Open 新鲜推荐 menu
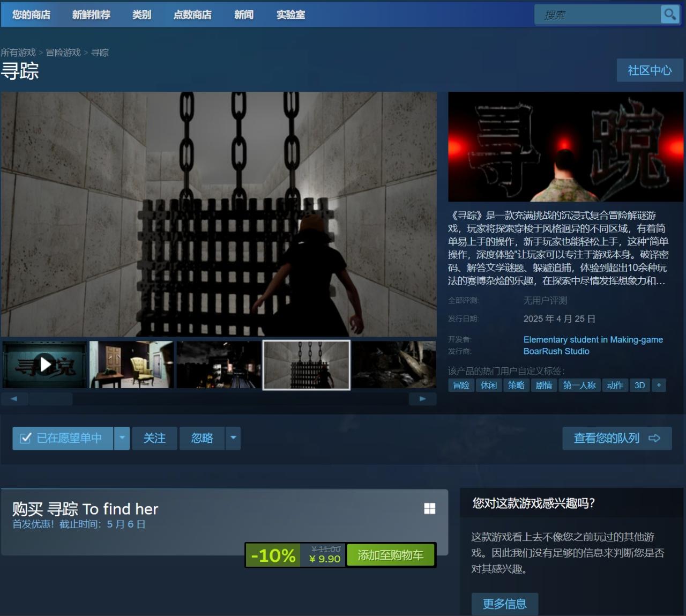The image size is (686, 616). pos(91,14)
